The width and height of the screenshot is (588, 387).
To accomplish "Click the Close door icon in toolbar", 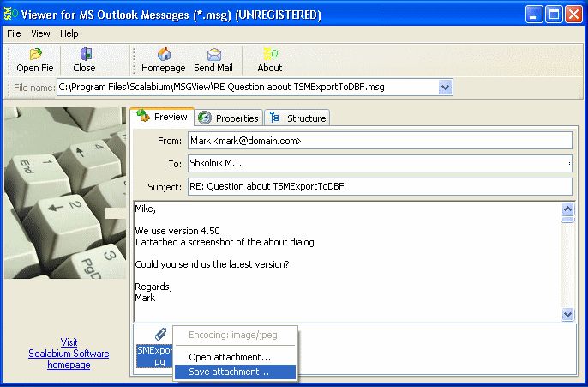I will (86, 54).
